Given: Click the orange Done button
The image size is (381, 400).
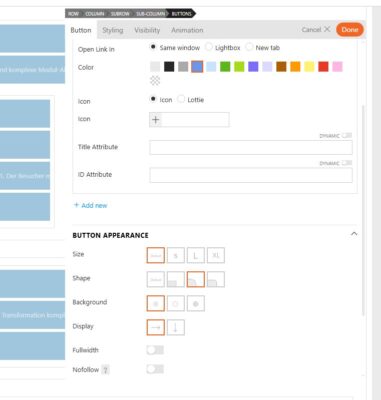Looking at the screenshot, I should pyautogui.click(x=350, y=30).
